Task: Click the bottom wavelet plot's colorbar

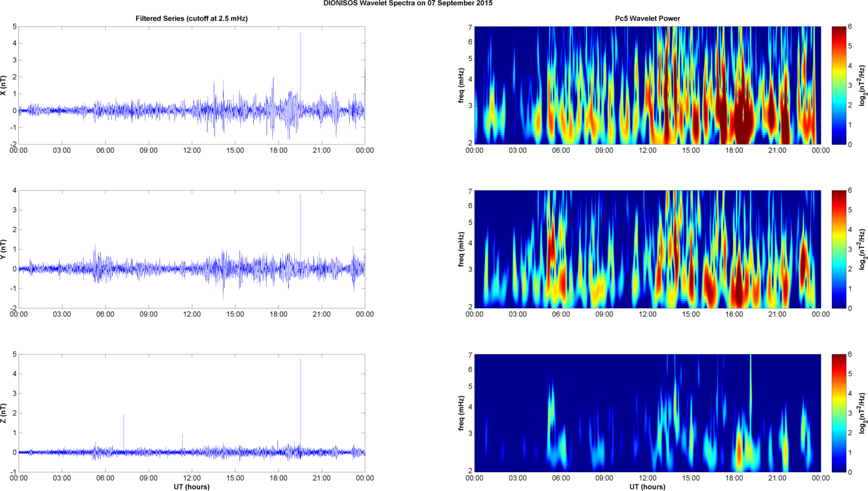Action: [838, 413]
